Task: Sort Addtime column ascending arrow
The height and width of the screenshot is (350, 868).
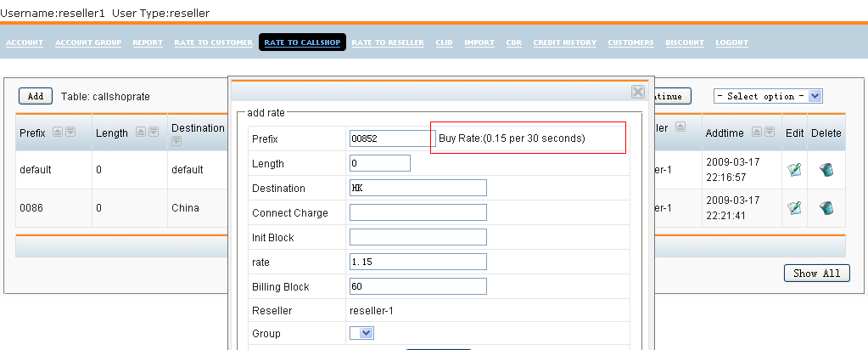Action: (x=756, y=132)
